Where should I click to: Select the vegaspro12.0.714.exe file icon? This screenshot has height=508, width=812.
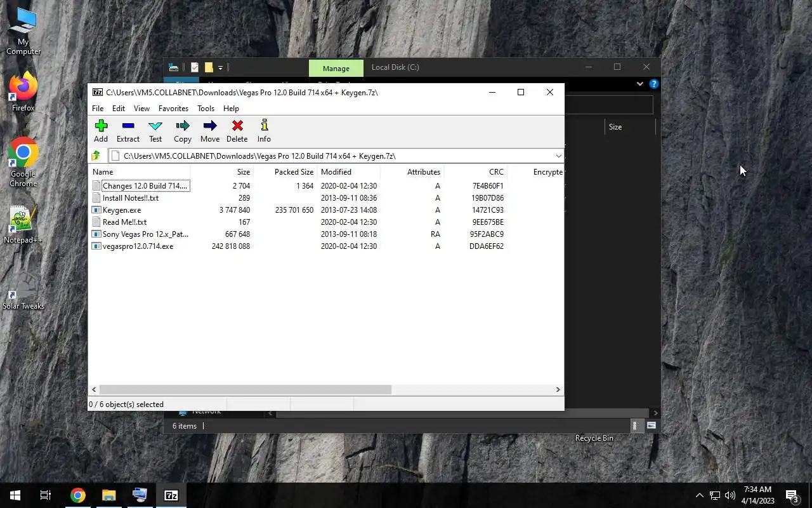[x=96, y=246]
